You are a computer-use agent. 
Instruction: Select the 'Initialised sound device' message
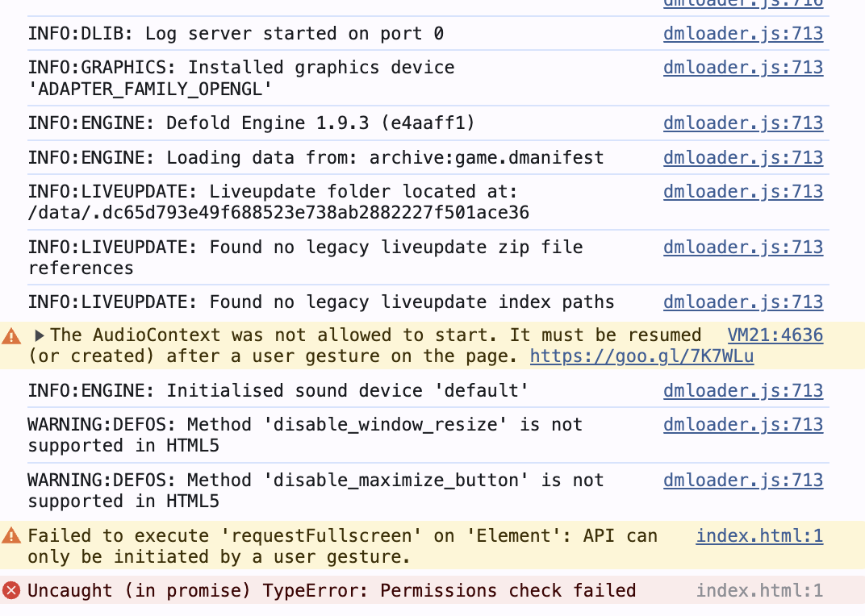(x=278, y=390)
